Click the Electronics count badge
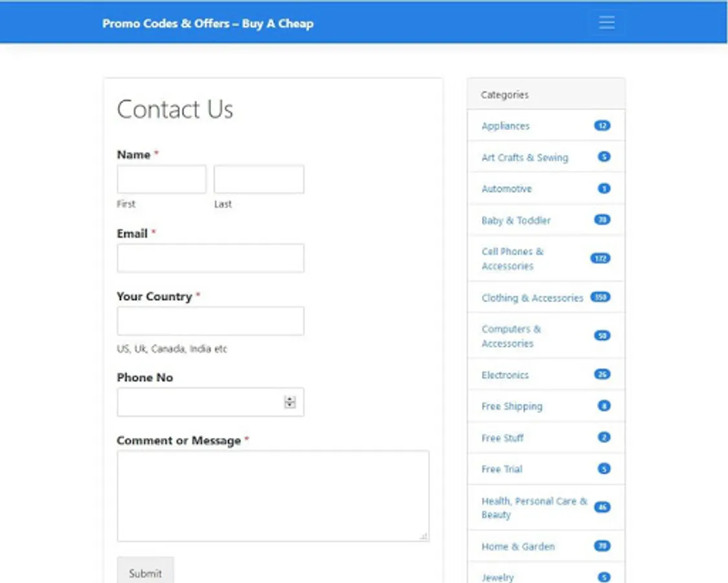Image resolution: width=728 pixels, height=583 pixels. coord(602,374)
